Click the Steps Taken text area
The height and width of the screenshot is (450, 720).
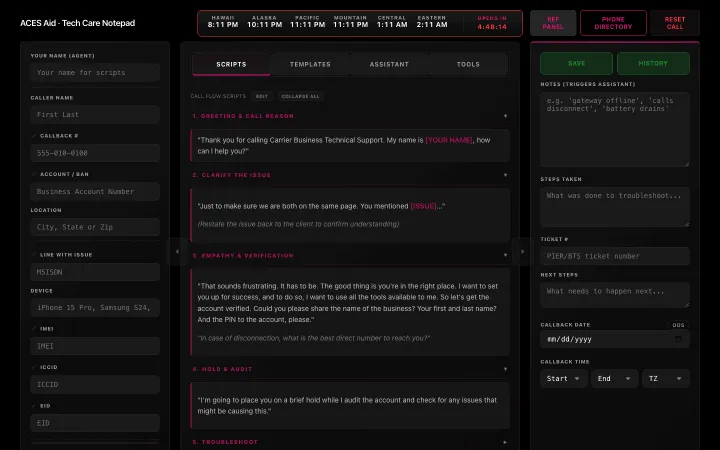(x=615, y=207)
